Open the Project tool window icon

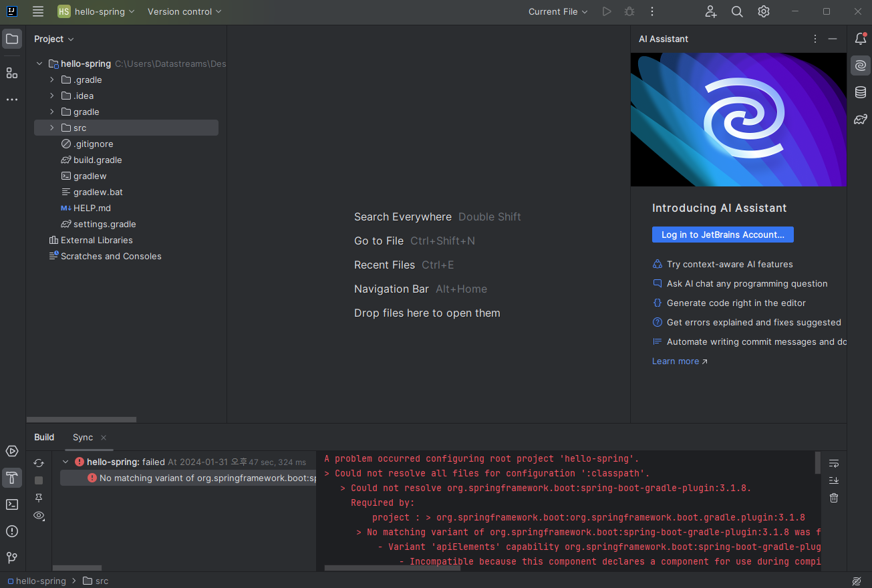(12, 39)
